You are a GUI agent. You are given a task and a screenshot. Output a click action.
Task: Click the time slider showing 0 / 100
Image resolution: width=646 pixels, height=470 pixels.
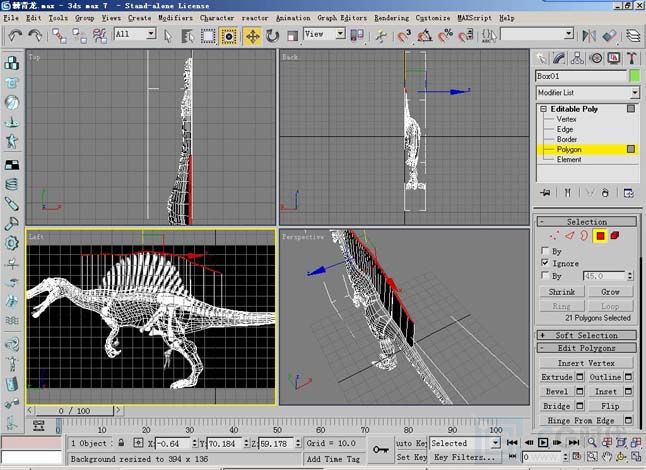74,411
